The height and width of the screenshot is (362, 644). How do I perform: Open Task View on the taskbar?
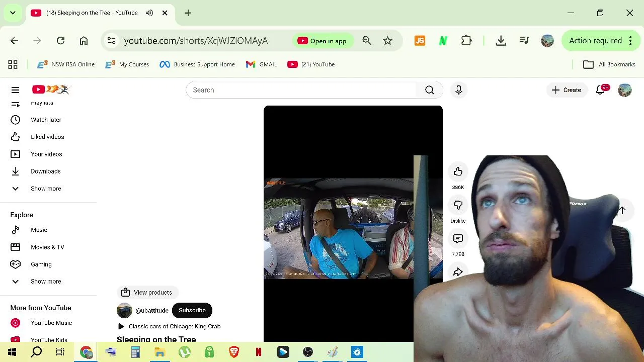(60, 352)
